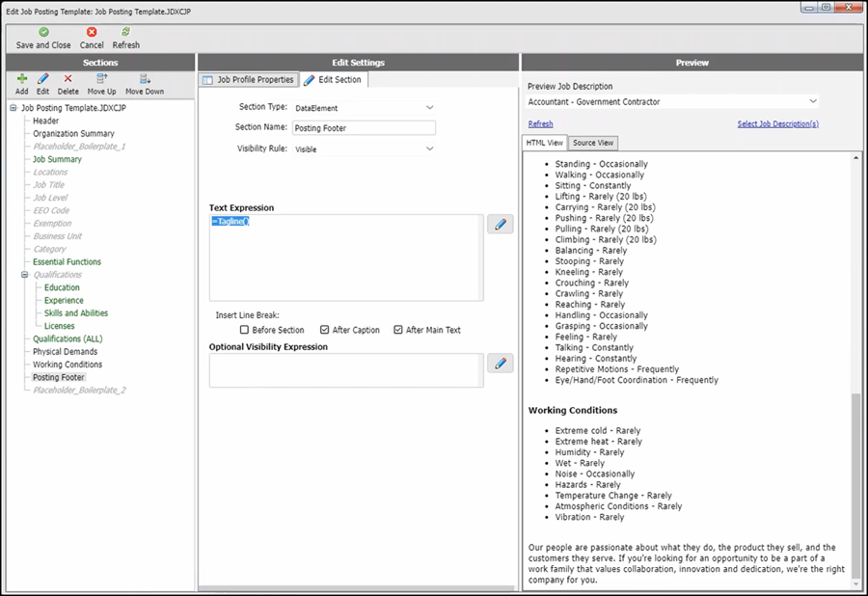Screen dimensions: 868x596
Task: Move section down with Move Down icon
Action: (x=145, y=79)
